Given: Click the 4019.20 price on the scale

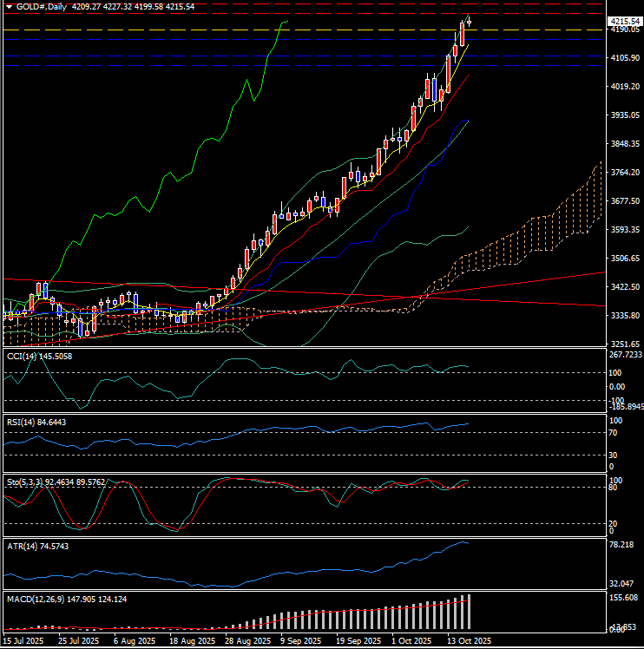Looking at the screenshot, I should pos(624,86).
